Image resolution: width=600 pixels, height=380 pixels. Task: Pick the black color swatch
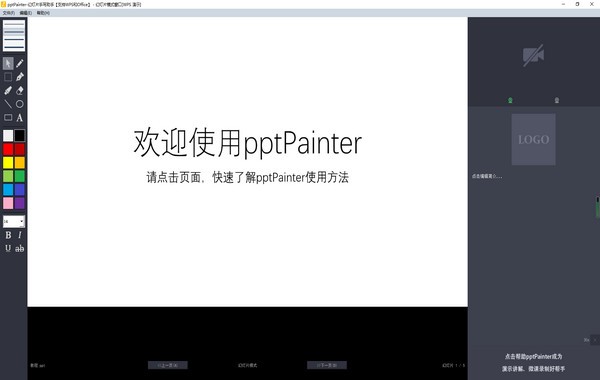(20, 135)
